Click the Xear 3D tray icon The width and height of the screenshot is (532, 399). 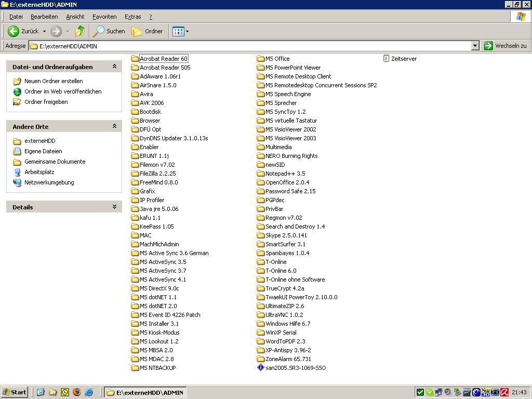tap(486, 393)
